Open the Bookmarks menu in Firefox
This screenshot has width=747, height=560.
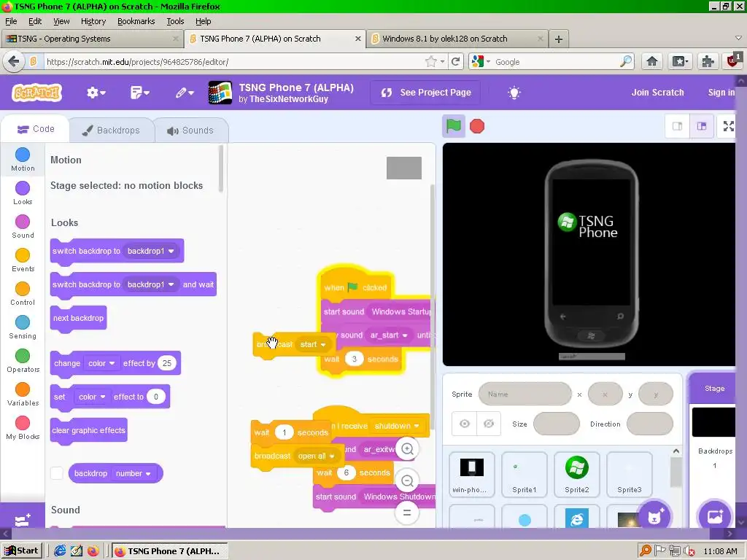tap(136, 21)
